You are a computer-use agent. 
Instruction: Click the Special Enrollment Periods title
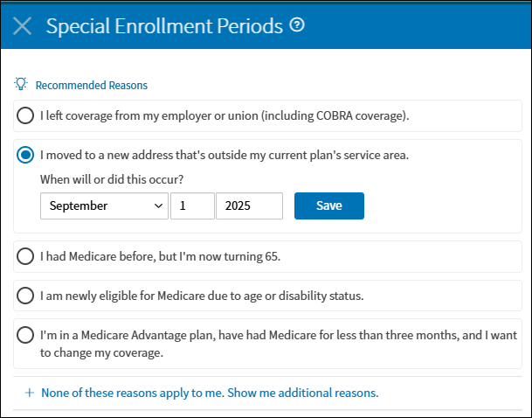[x=164, y=26]
